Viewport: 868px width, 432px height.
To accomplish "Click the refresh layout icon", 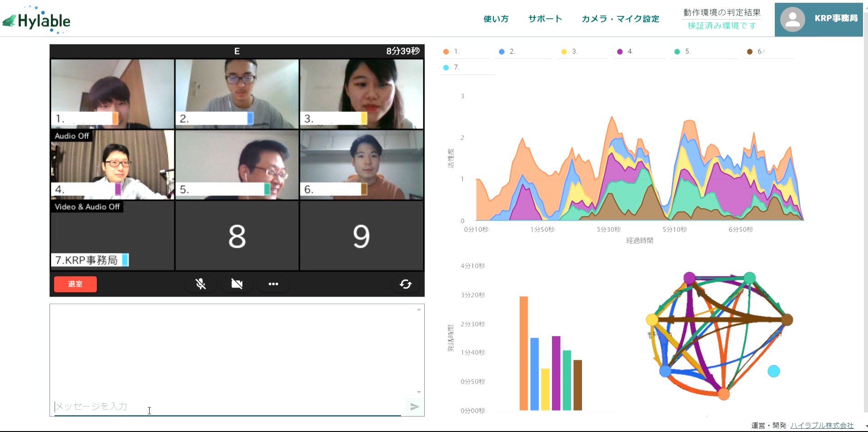I will (x=406, y=284).
